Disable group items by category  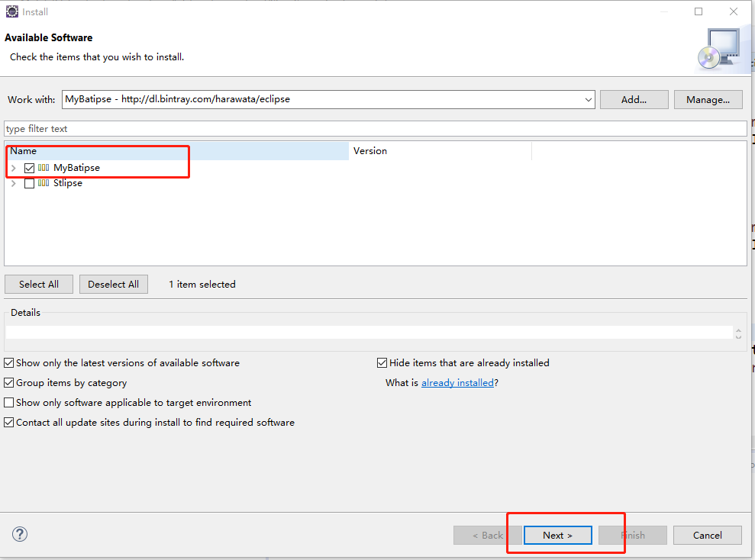click(x=8, y=382)
